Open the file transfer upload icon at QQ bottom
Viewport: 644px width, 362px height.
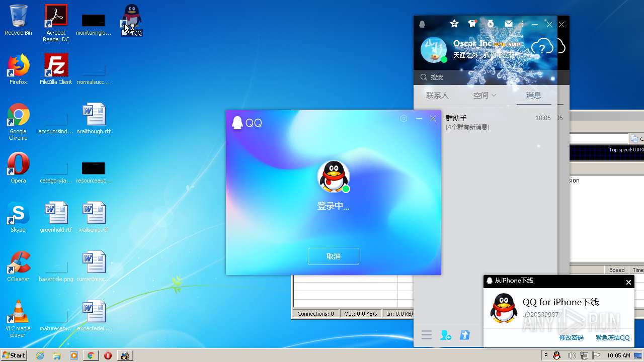pos(465,335)
